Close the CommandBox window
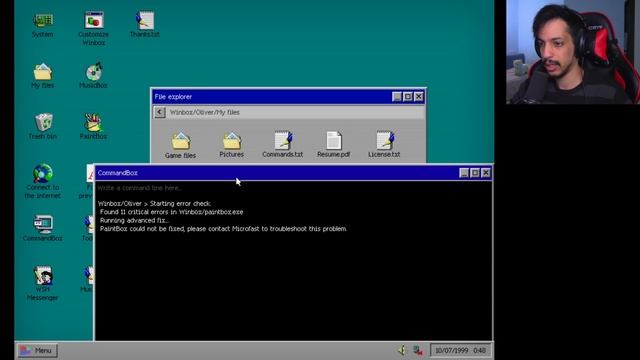 (x=486, y=173)
